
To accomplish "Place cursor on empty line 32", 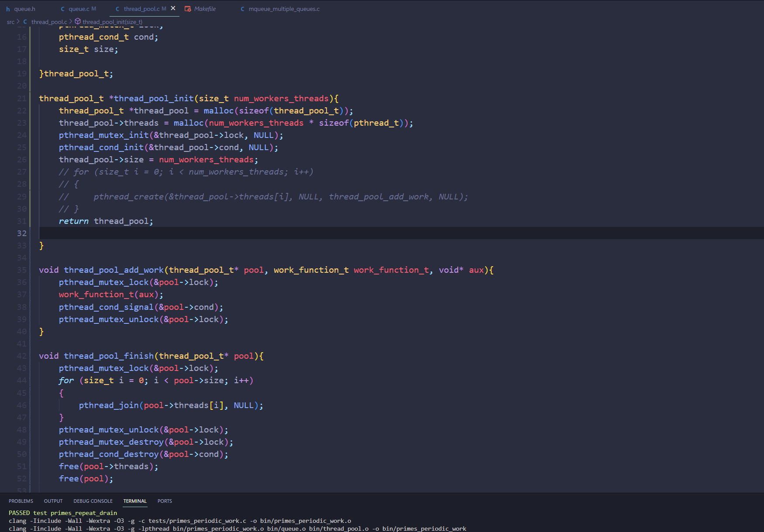I will pos(262,233).
